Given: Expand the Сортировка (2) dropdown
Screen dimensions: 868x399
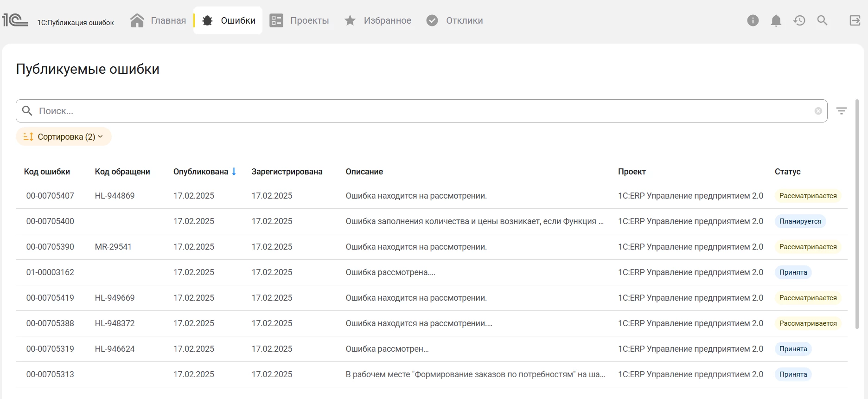Looking at the screenshot, I should [64, 137].
